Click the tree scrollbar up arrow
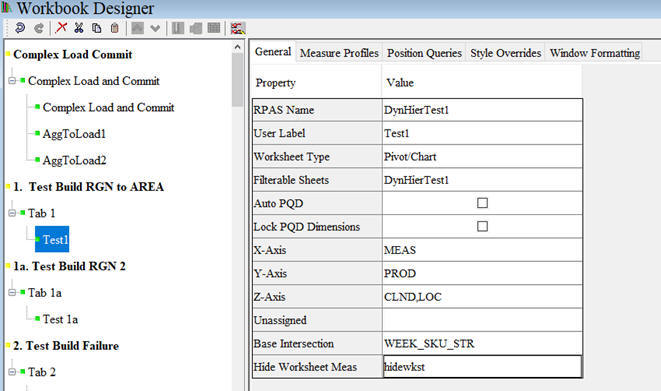Image resolution: width=661 pixels, height=391 pixels. pyautogui.click(x=237, y=47)
